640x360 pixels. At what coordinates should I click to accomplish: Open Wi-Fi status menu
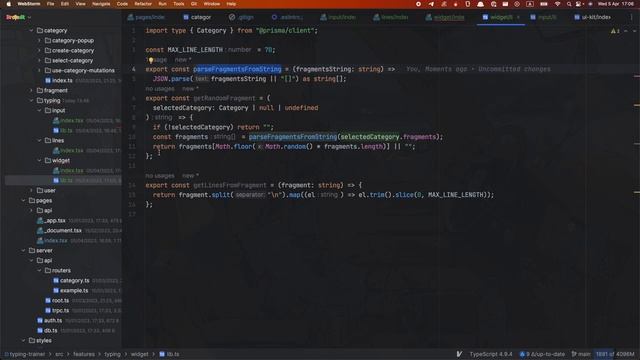tap(557, 4)
